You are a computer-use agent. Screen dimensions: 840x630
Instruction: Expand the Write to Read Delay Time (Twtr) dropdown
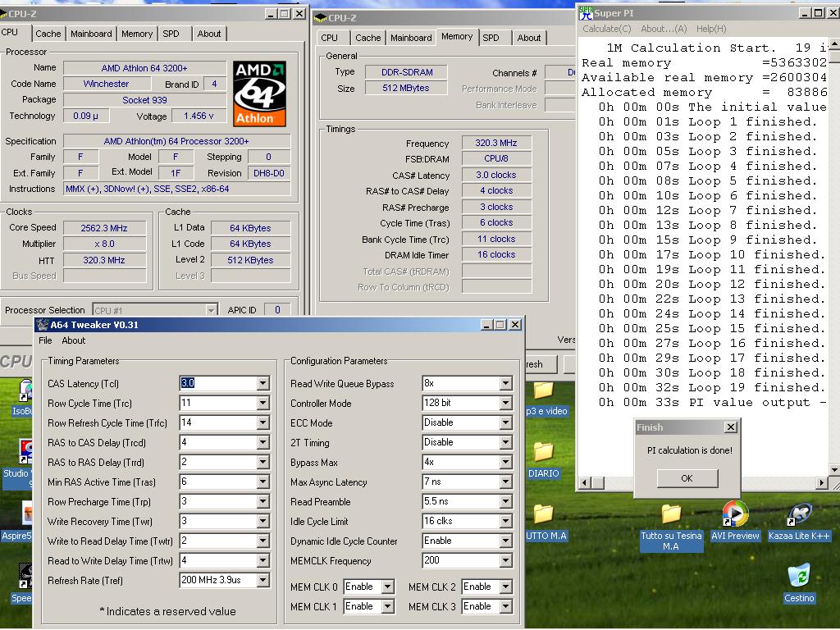[262, 541]
